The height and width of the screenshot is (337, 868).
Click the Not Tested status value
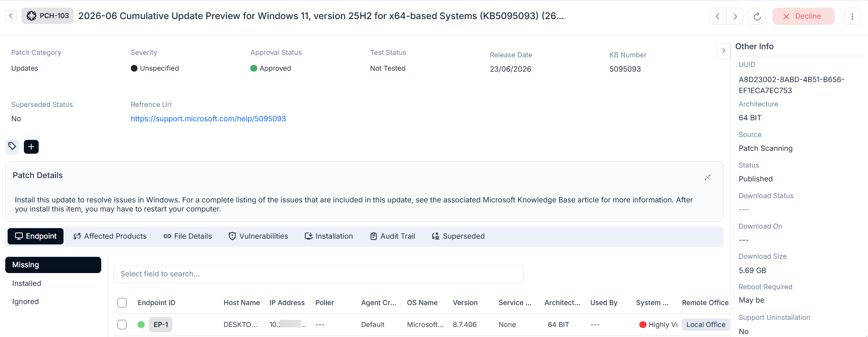point(388,68)
